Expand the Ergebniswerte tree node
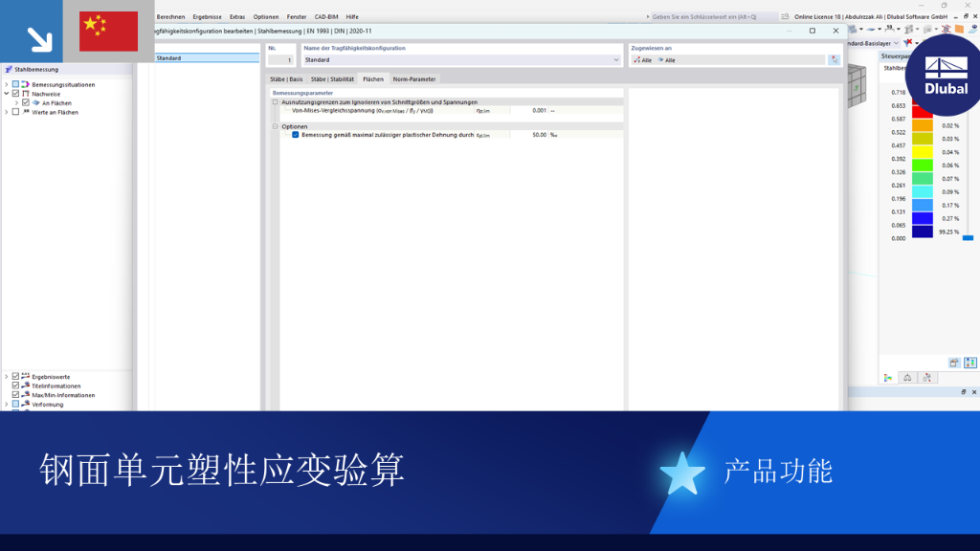980x551 pixels. [x=7, y=377]
